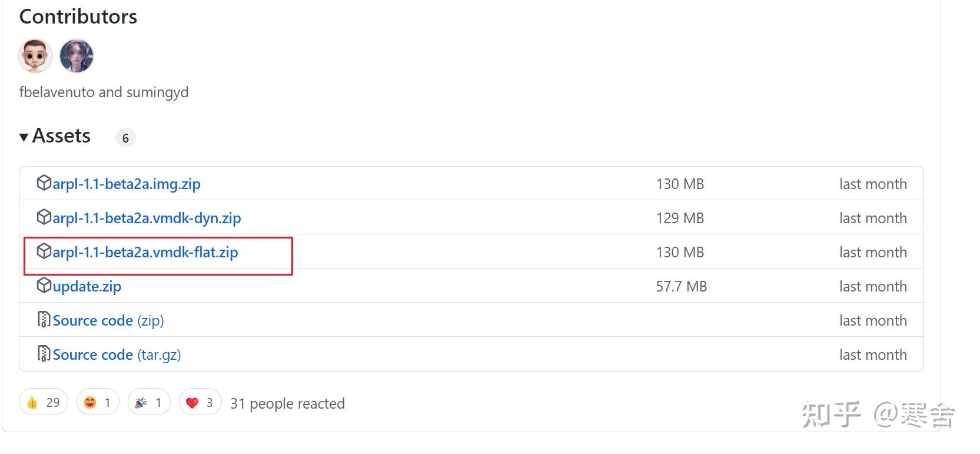Download update.zip asset
The width and height of the screenshot is (980, 454).
(87, 287)
